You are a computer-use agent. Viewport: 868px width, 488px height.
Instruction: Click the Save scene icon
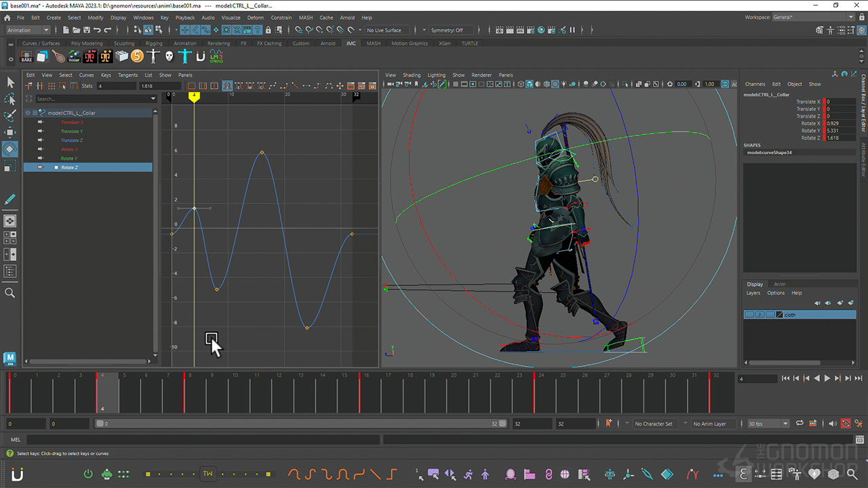(85, 30)
